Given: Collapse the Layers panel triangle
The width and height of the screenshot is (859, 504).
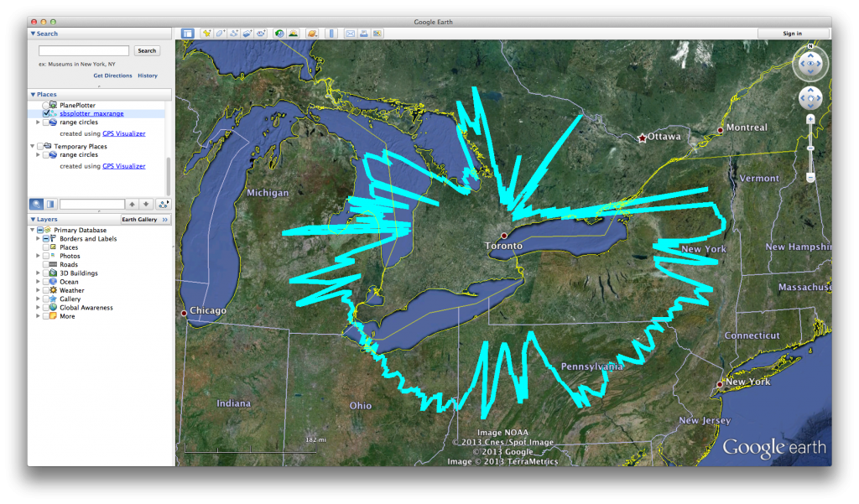Looking at the screenshot, I should (x=33, y=219).
